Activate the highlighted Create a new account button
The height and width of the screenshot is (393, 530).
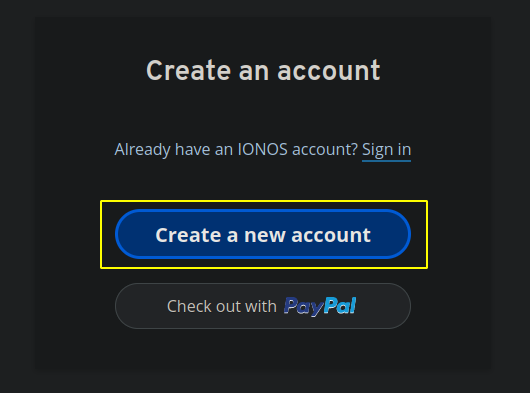(x=263, y=234)
